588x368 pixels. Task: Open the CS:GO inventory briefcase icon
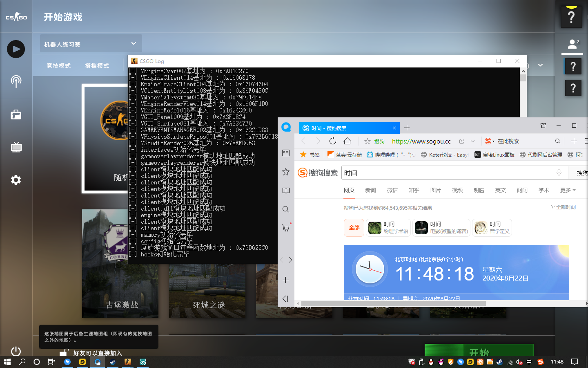pos(16,115)
